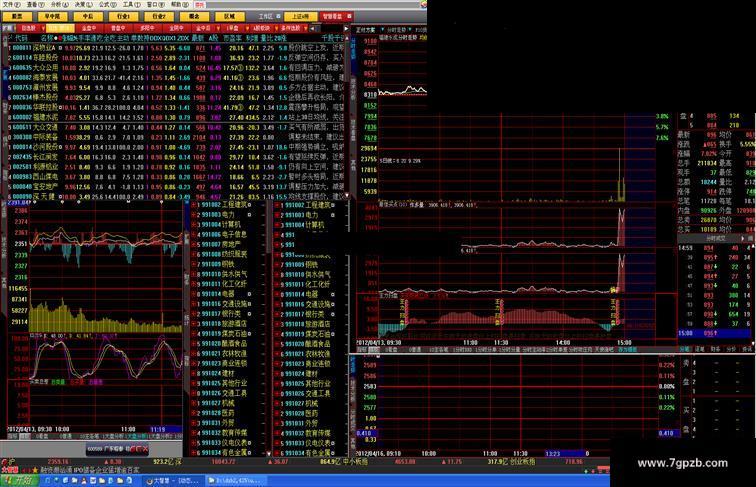Click the 市盈率 column header

(x=233, y=38)
